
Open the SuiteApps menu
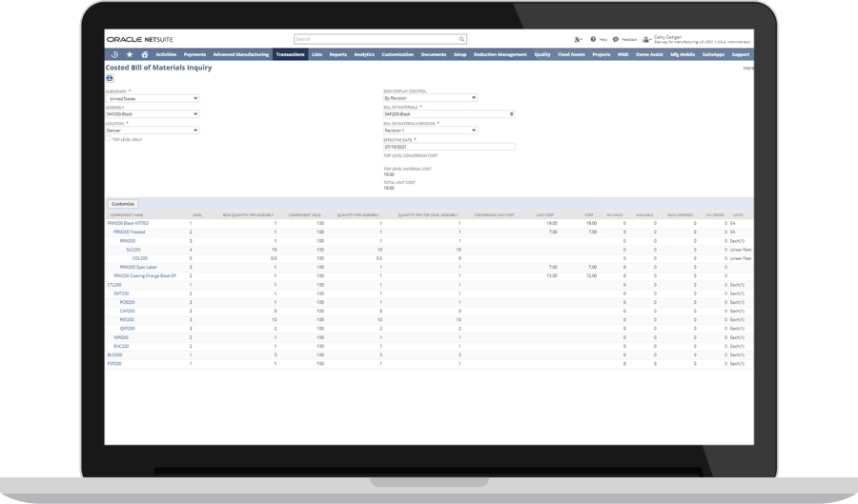[713, 54]
